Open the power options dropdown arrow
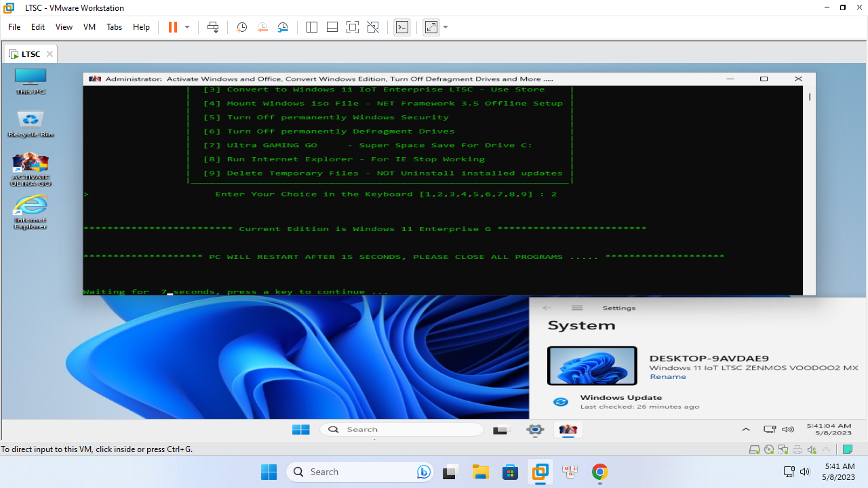This screenshot has width=868, height=488. tap(187, 27)
